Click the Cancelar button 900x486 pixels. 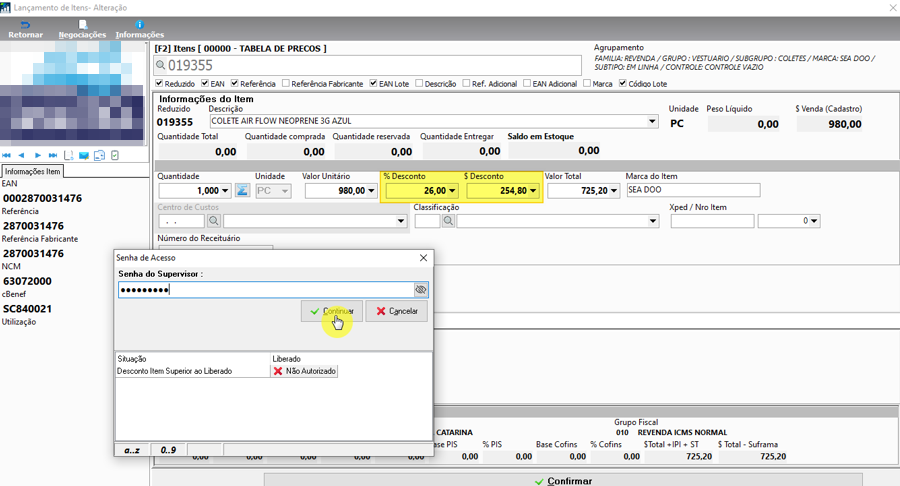397,311
